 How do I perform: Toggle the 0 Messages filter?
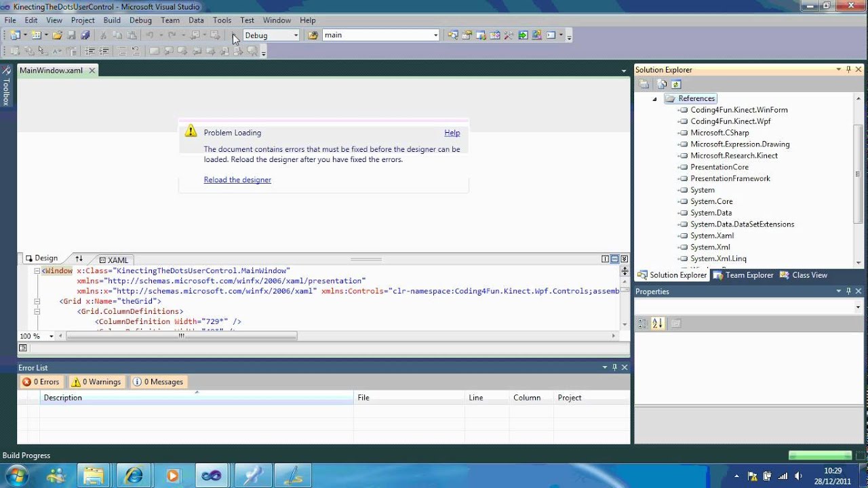(x=158, y=382)
